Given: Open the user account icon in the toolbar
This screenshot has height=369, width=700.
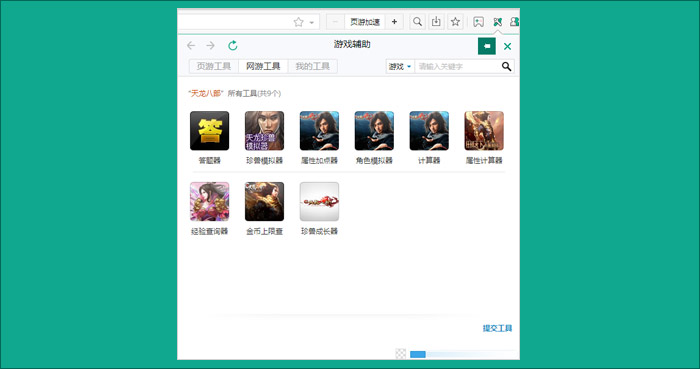Looking at the screenshot, I should [515, 22].
